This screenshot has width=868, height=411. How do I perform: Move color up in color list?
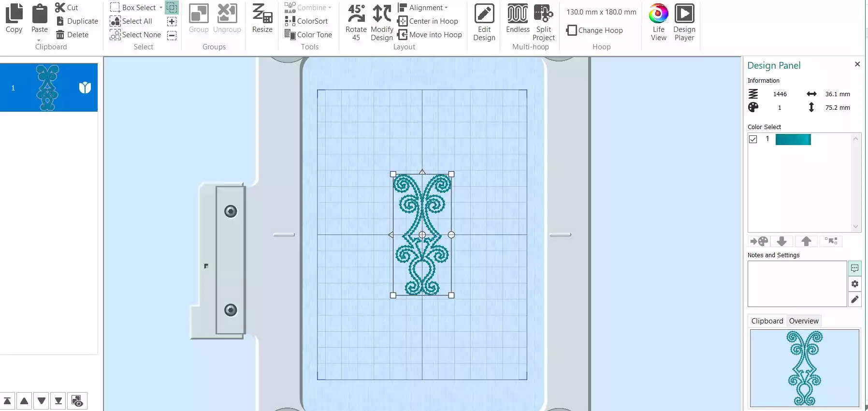806,241
